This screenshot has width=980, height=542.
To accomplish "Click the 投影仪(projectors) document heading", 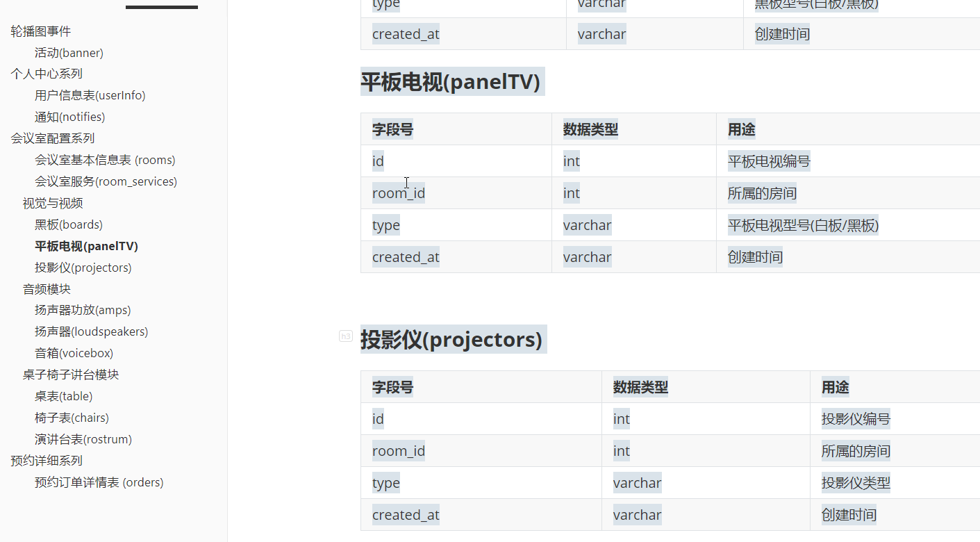I will point(453,339).
